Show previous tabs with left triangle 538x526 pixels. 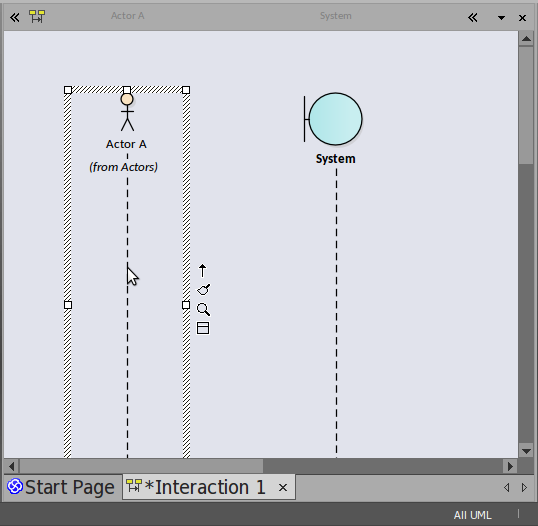click(x=506, y=488)
